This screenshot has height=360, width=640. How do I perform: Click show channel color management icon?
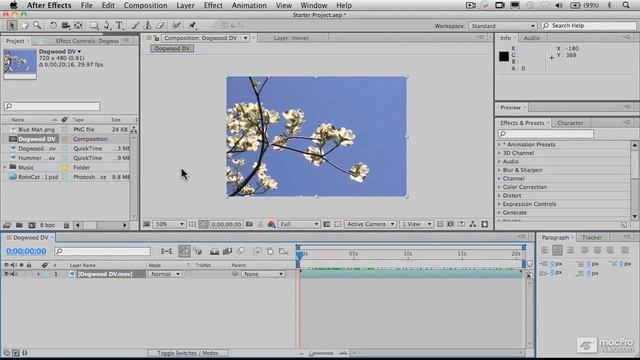click(271, 224)
